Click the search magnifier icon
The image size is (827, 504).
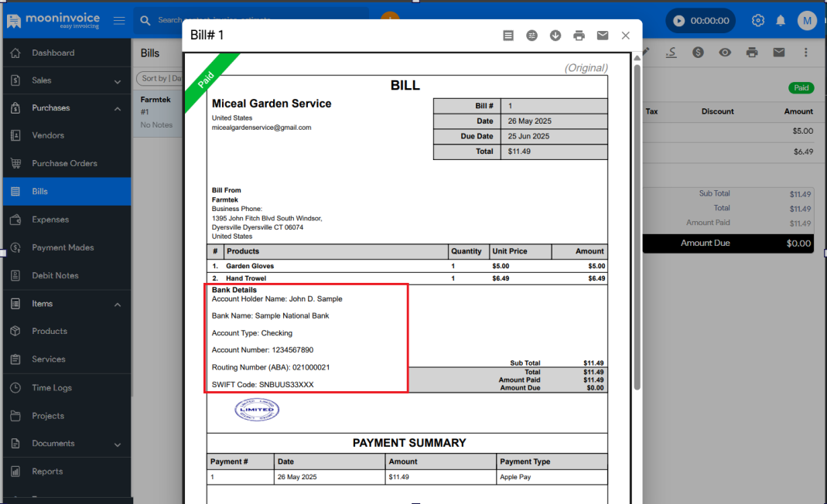pos(145,21)
